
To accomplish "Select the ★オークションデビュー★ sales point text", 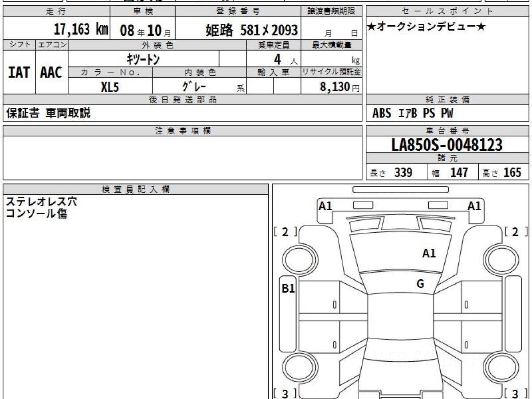I will point(426,27).
